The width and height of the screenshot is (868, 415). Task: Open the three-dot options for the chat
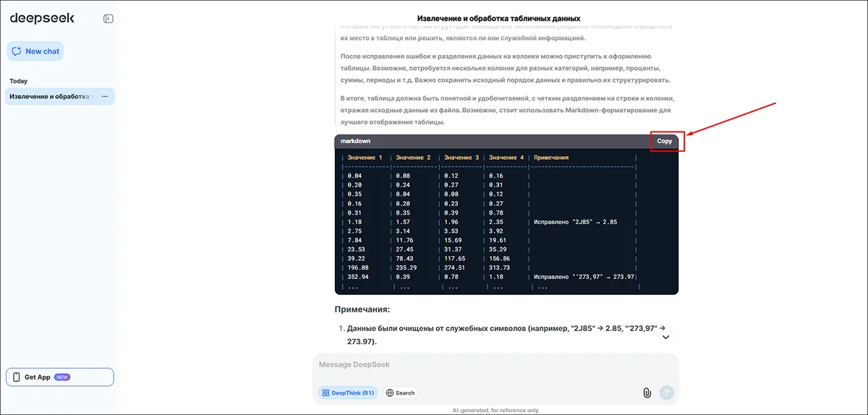click(105, 96)
